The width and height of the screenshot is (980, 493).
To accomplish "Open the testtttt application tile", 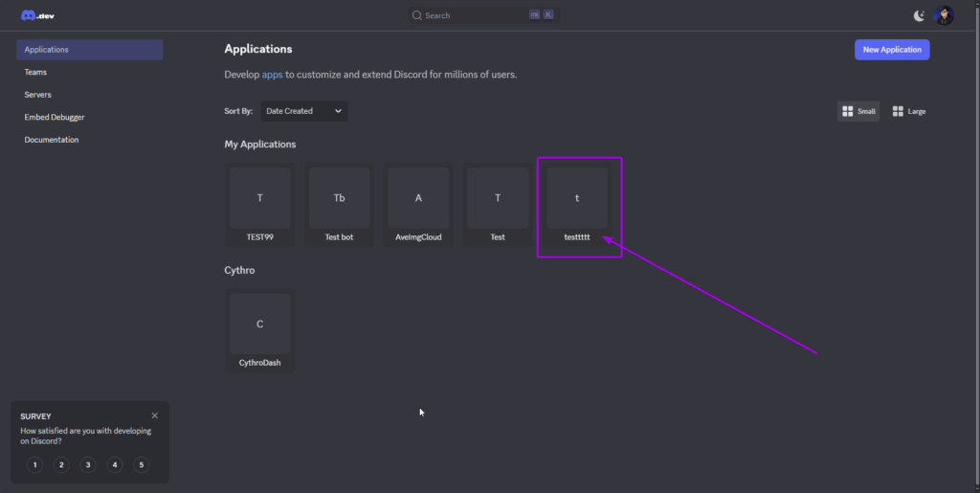I will (577, 204).
